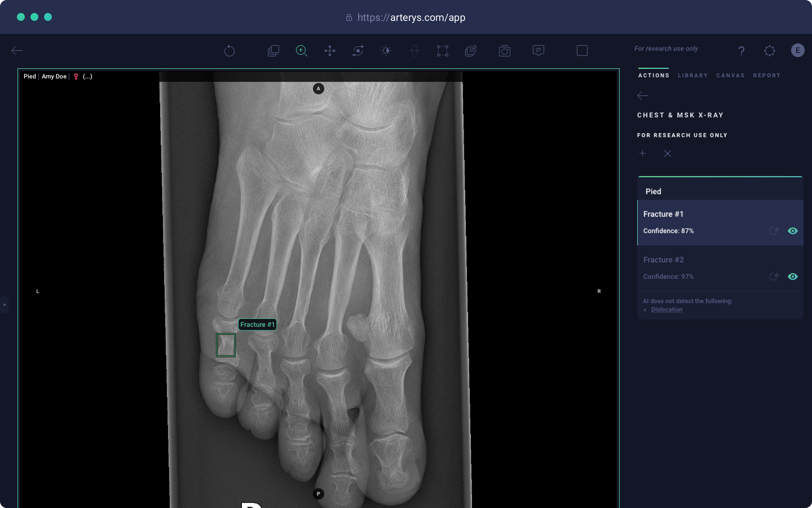Expand the left side panel arrow
The height and width of the screenshot is (508, 812).
point(4,305)
